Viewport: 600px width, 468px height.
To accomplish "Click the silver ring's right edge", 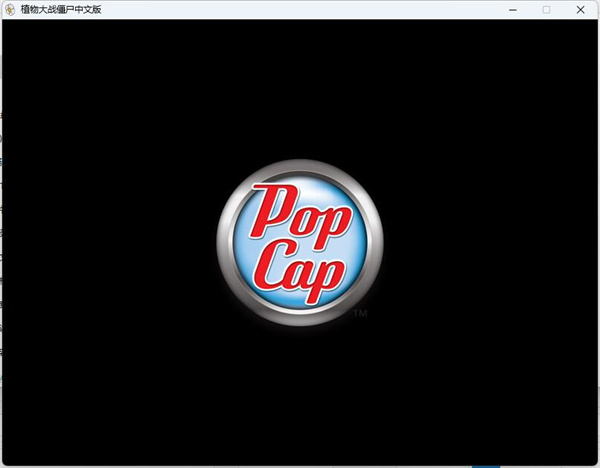I will tap(377, 241).
